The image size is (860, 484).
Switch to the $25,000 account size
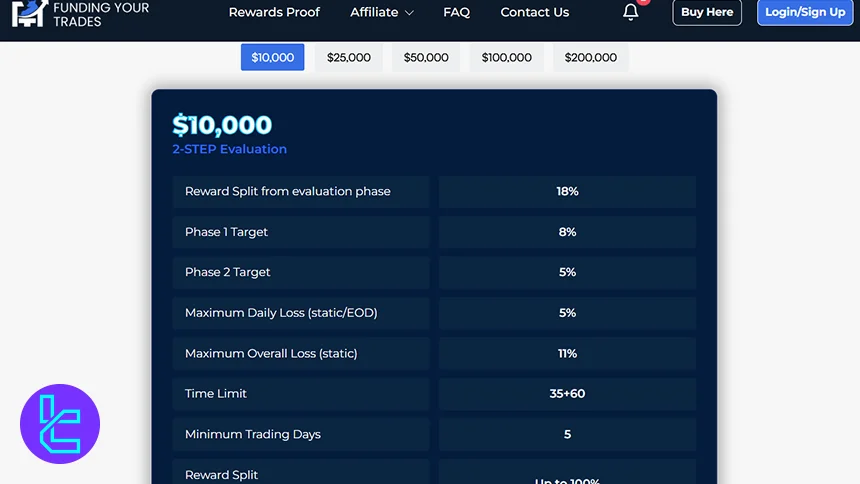(x=348, y=57)
